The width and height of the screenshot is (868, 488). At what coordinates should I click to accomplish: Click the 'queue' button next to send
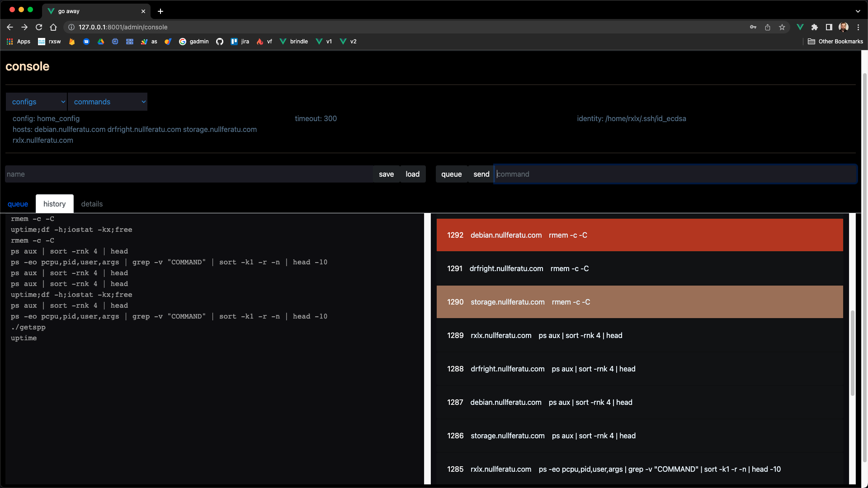[451, 174]
